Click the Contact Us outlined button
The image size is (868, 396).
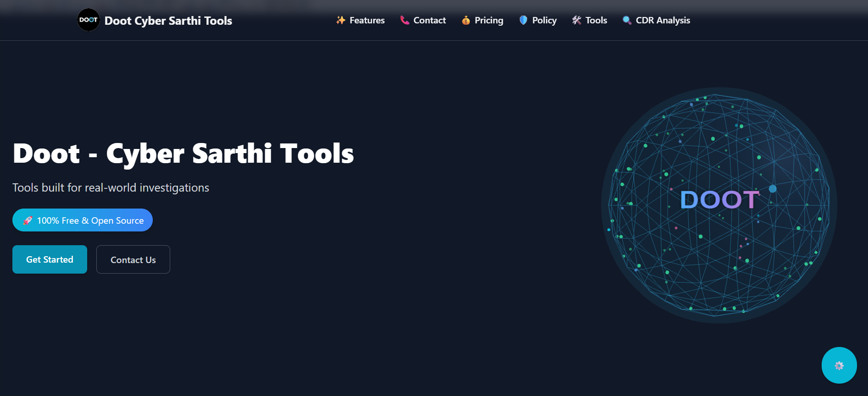[133, 260]
